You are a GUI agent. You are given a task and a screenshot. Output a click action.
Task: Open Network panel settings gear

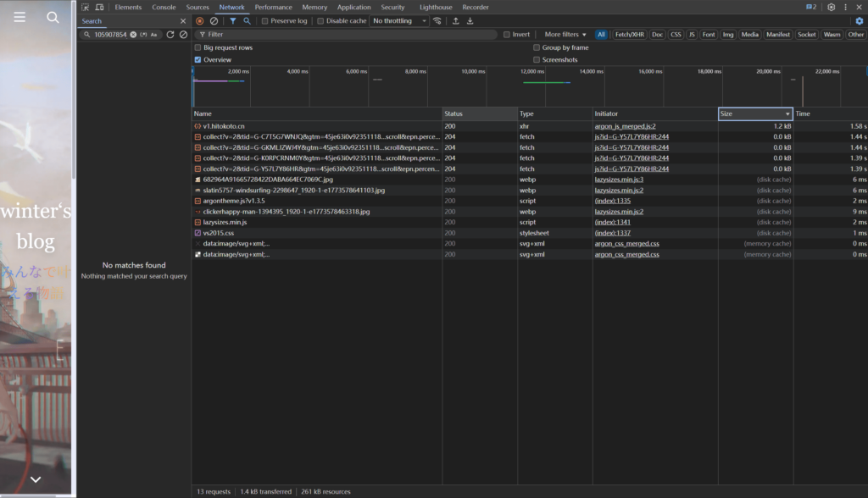tap(859, 21)
